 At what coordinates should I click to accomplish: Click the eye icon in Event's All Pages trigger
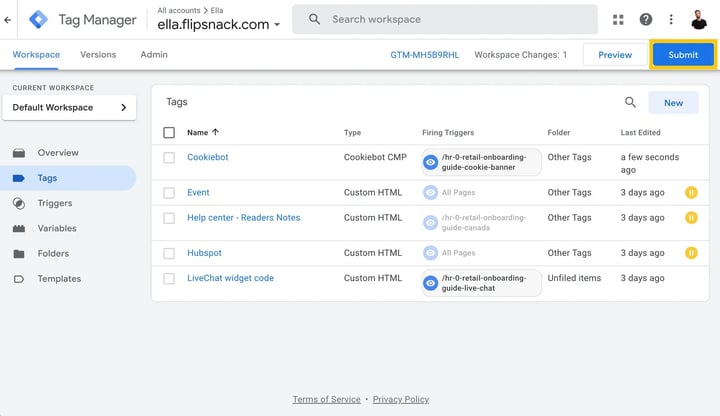pos(430,192)
